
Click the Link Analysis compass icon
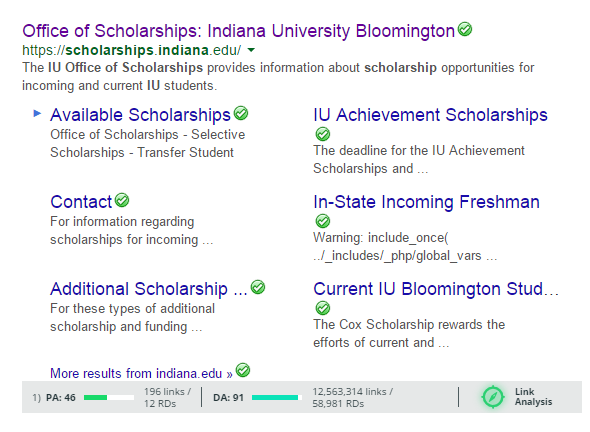[x=493, y=397]
